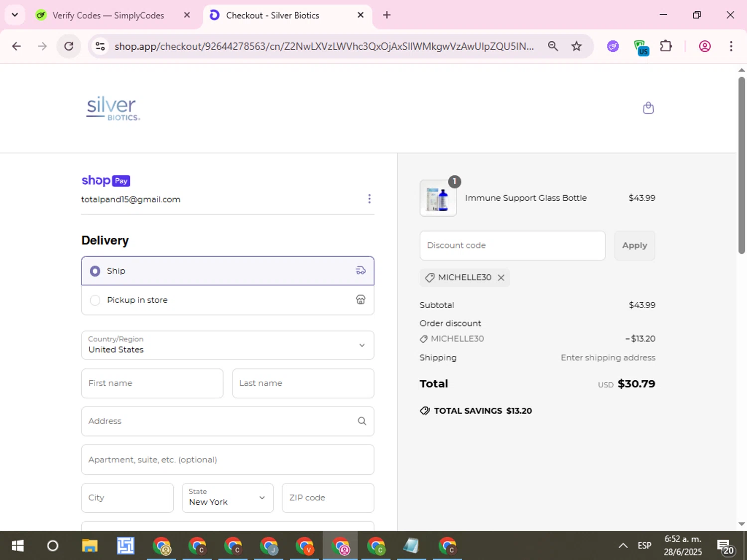Open the Windows Start menu

(x=17, y=546)
